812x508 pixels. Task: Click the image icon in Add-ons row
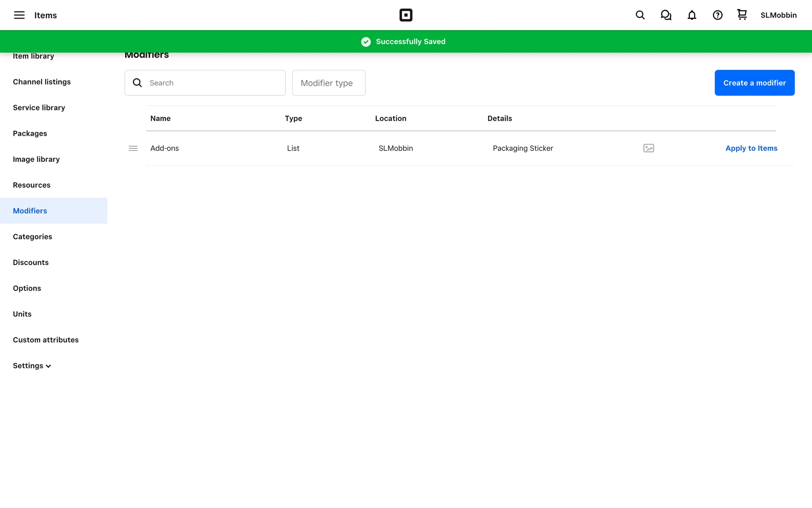[648, 148]
